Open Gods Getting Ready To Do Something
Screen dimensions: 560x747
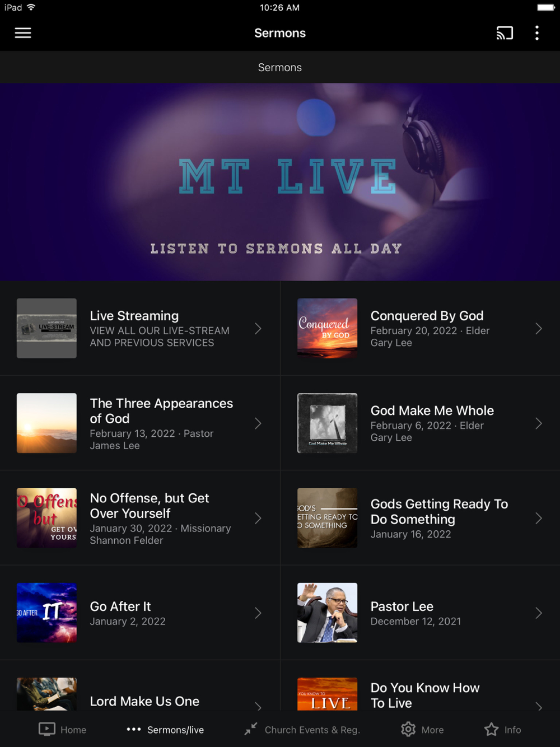(421, 518)
